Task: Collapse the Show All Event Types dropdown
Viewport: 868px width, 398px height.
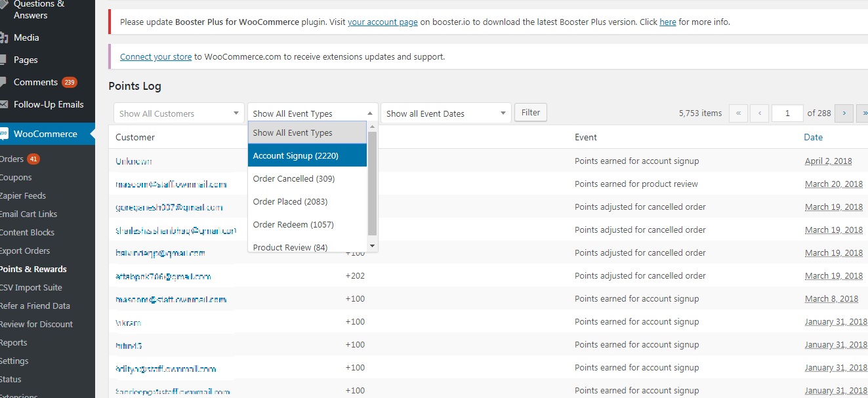Action: [313, 113]
